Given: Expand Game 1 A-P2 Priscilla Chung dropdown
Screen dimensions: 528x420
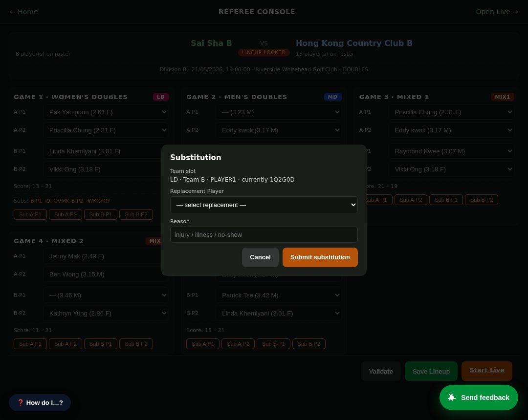Looking at the screenshot, I should pyautogui.click(x=106, y=130).
